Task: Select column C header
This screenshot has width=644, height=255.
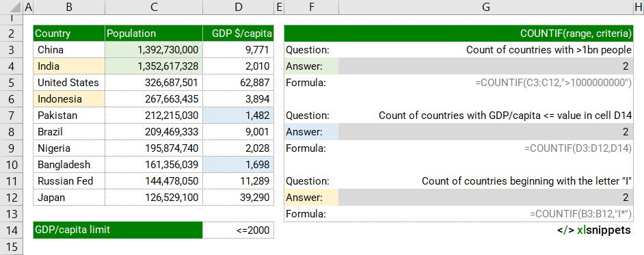Action: coord(154,7)
